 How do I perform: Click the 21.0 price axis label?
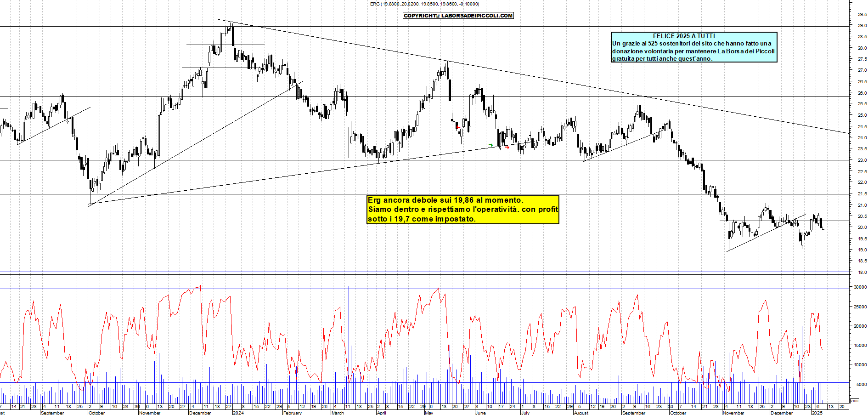(x=862, y=205)
